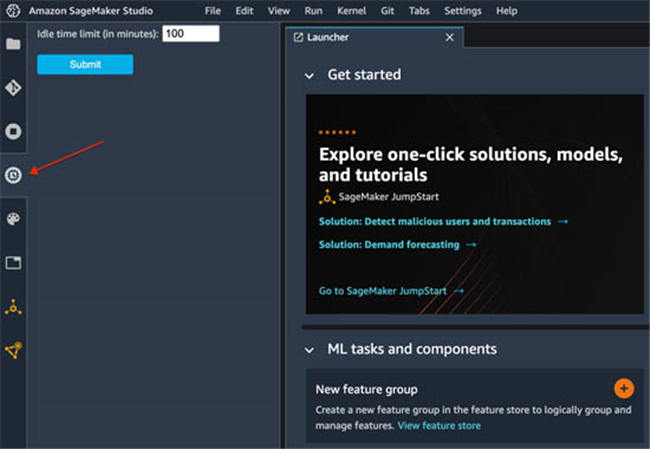Open the idle auto-shutdown clock icon
This screenshot has width=650, height=449.
pyautogui.click(x=13, y=175)
